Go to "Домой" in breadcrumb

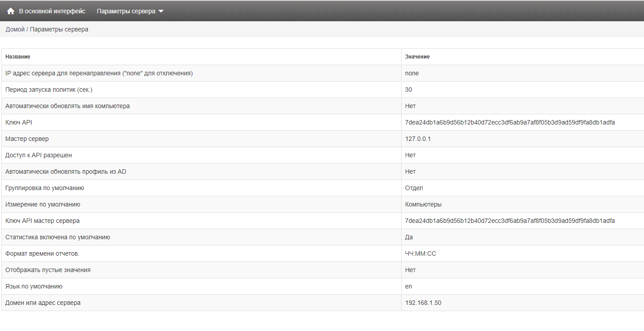click(15, 29)
